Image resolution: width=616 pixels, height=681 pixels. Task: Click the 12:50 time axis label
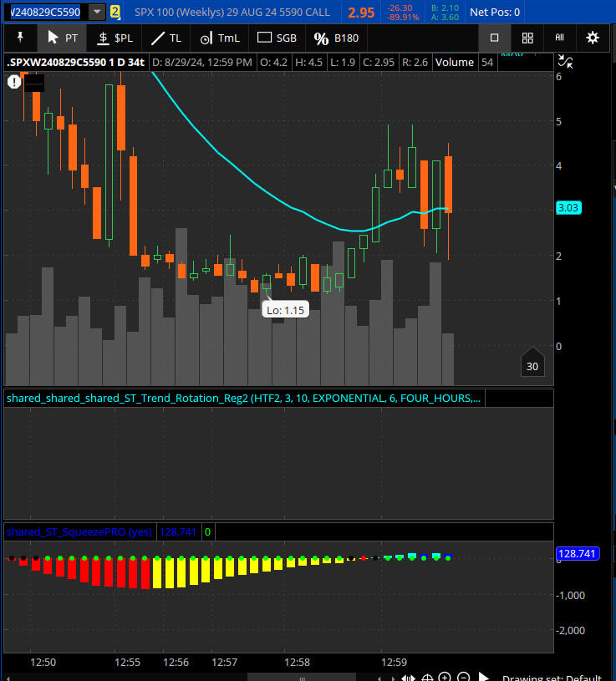[43, 663]
